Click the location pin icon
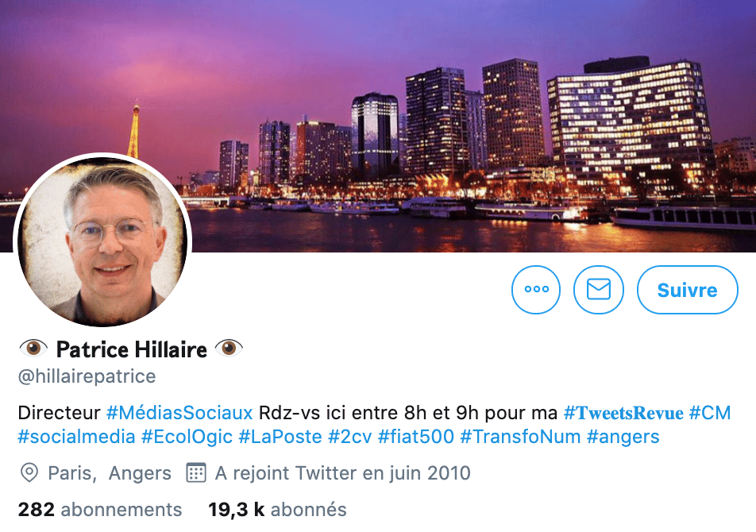 [x=29, y=472]
